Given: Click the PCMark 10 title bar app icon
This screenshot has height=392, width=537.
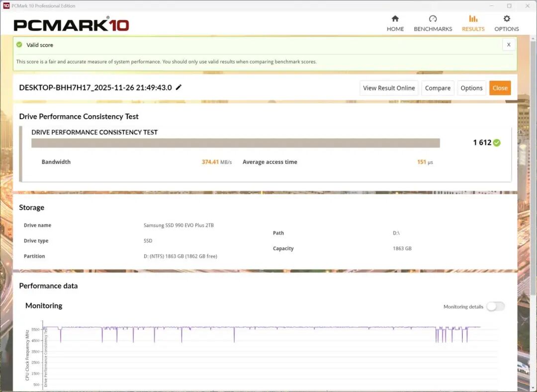Looking at the screenshot, I should click(6, 6).
